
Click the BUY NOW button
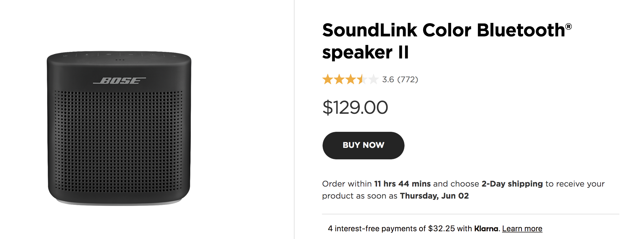point(363,145)
